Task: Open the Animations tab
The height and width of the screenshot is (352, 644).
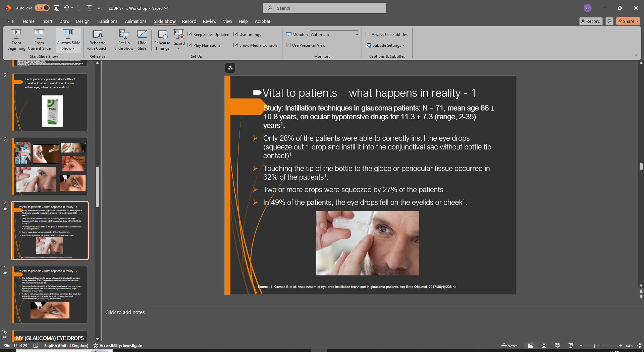Action: click(x=136, y=21)
